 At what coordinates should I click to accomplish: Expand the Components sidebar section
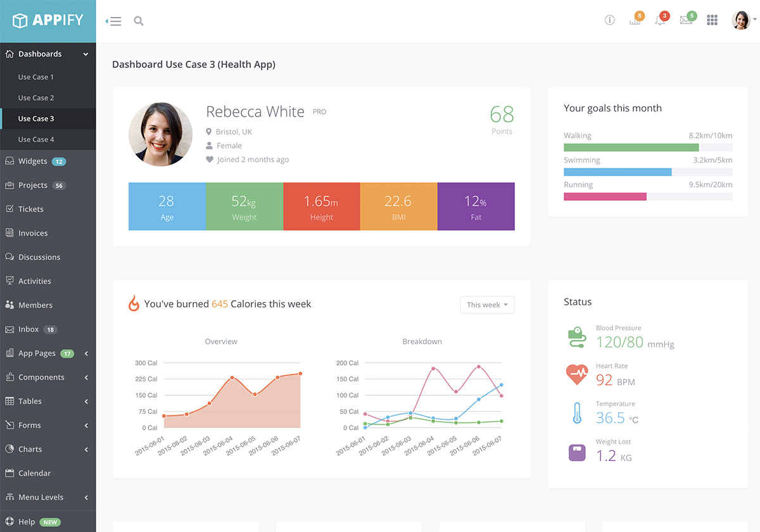(x=41, y=377)
